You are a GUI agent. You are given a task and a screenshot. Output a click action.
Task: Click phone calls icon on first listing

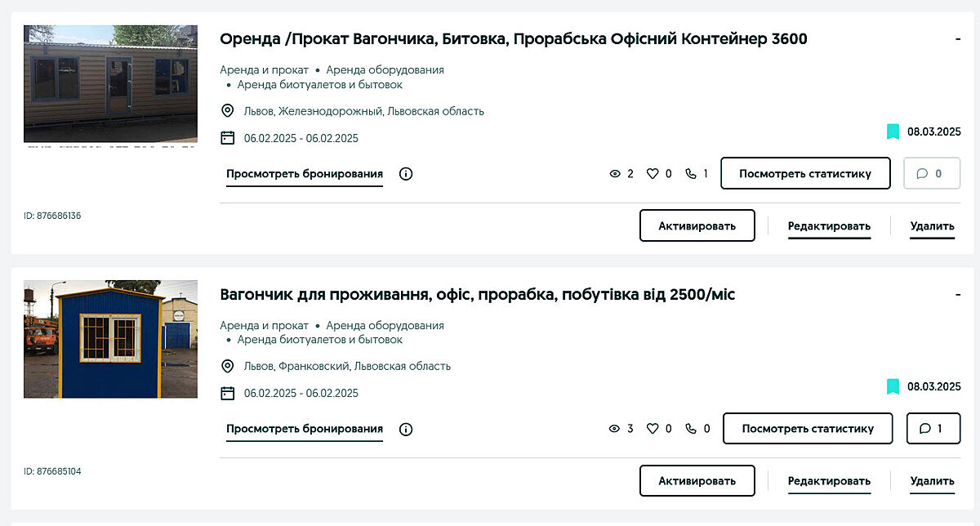pyautogui.click(x=691, y=174)
